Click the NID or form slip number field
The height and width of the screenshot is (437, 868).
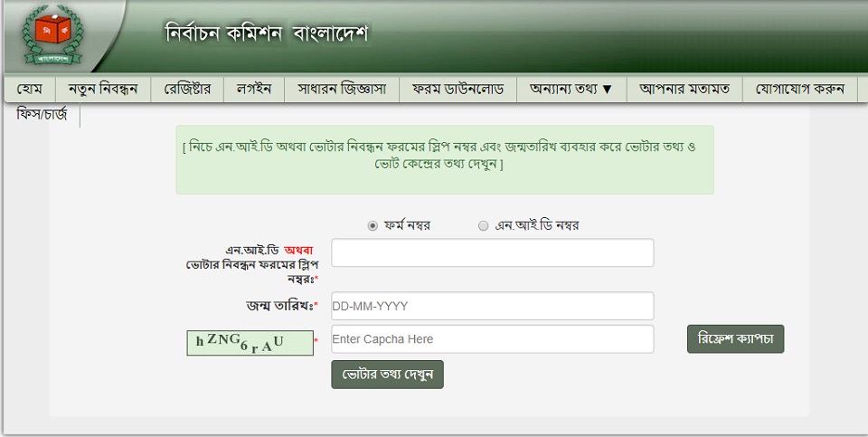[492, 252]
